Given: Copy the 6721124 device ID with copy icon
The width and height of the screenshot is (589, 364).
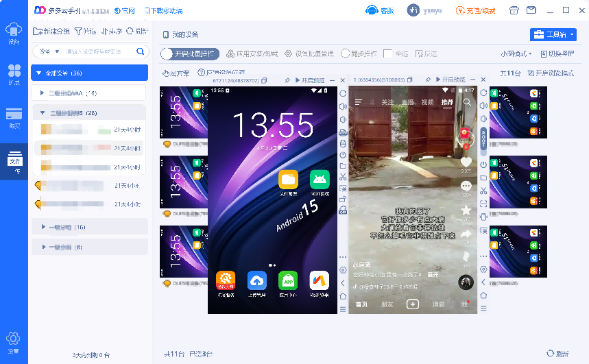Looking at the screenshot, I should click(264, 80).
